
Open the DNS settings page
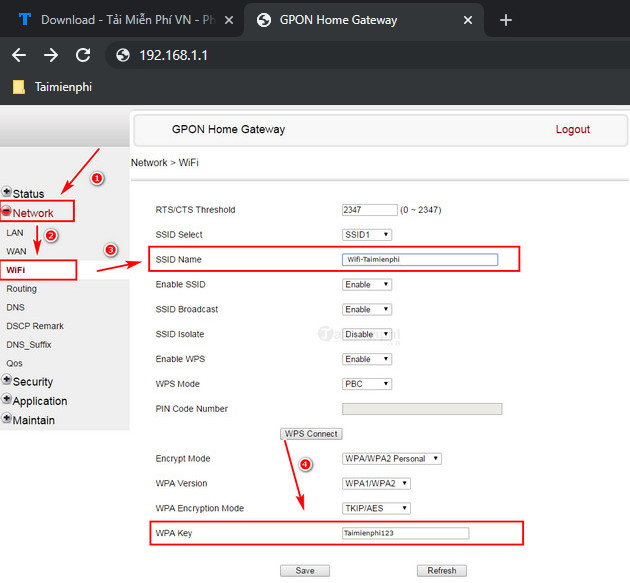click(15, 307)
